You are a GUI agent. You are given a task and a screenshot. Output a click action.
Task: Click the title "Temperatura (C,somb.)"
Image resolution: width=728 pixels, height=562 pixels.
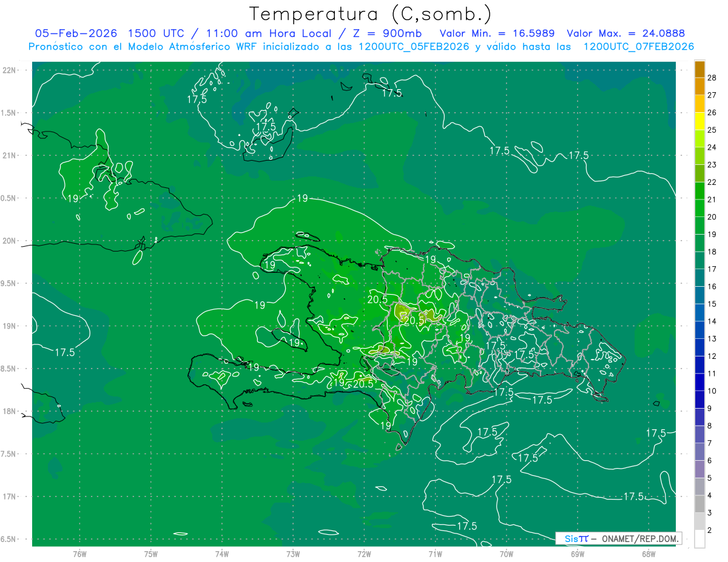click(x=371, y=14)
